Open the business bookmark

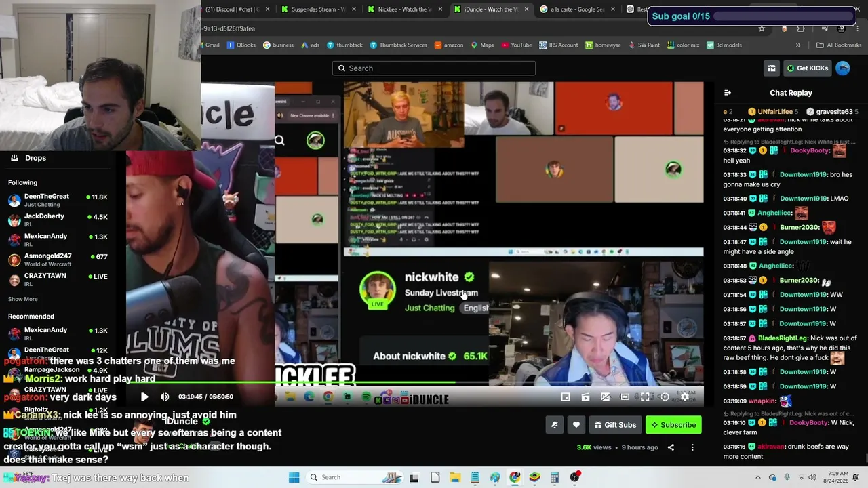coord(278,45)
